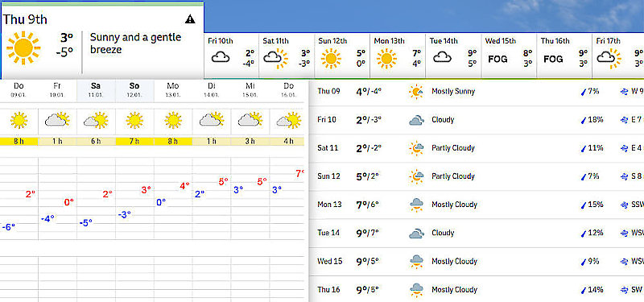Click the Sunny and a gentle breeze description
Screen dimensions: 644x302
pos(135,43)
